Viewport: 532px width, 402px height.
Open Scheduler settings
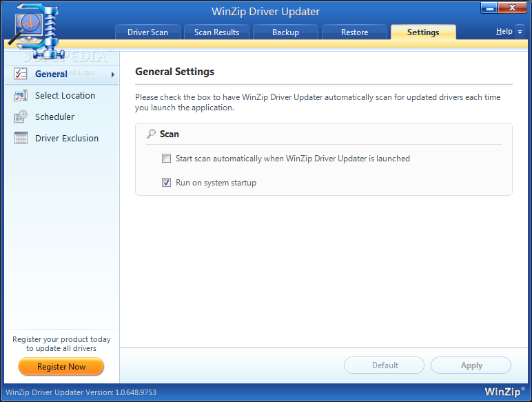pyautogui.click(x=62, y=117)
